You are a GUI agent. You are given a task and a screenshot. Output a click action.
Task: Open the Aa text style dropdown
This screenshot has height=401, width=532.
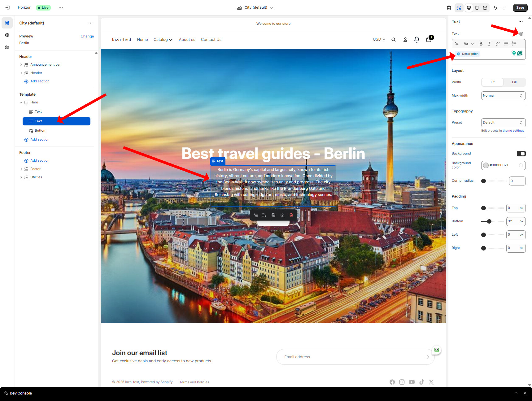[469, 44]
